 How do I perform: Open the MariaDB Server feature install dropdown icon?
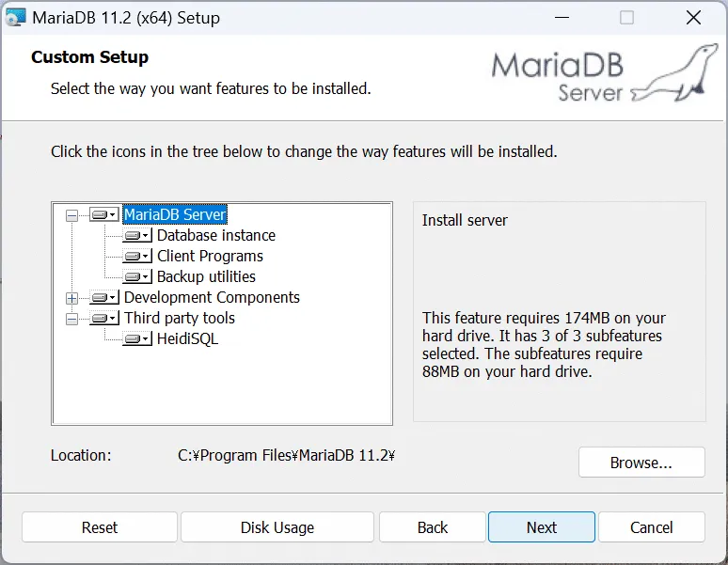(x=104, y=214)
